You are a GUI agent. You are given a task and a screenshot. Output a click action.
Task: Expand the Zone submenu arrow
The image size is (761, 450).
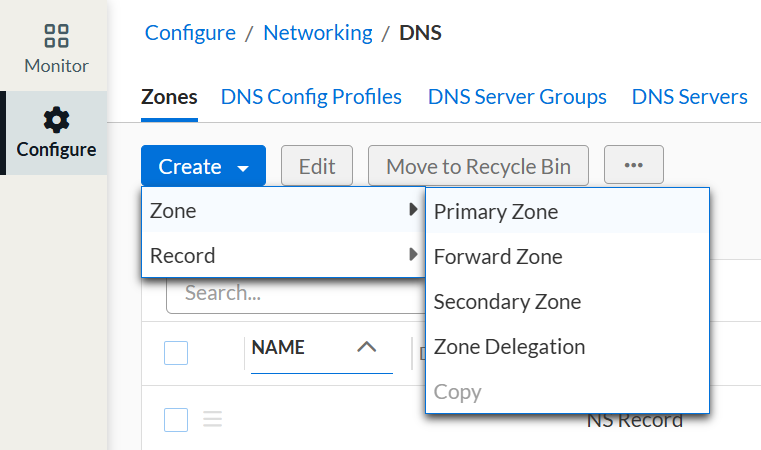click(412, 211)
